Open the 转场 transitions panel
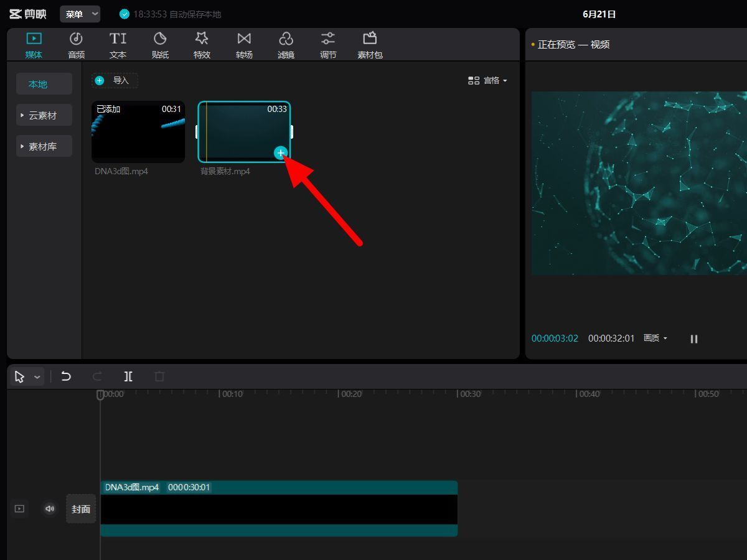The width and height of the screenshot is (747, 560). (x=244, y=45)
